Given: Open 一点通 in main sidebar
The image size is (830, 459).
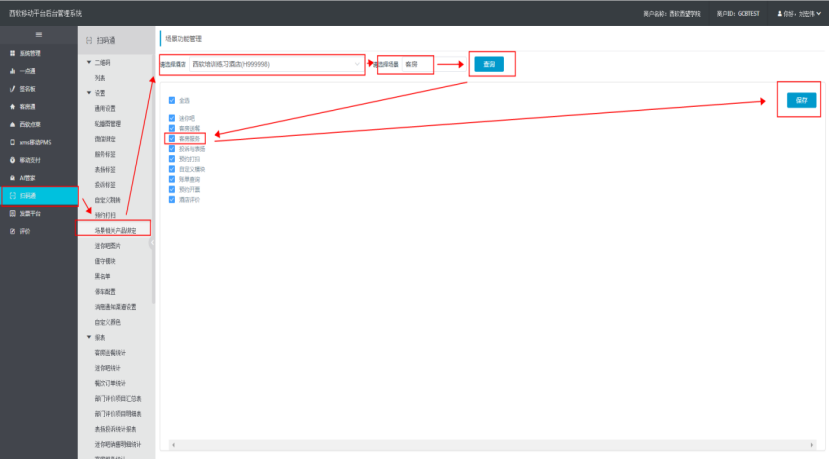Looking at the screenshot, I should (x=39, y=71).
